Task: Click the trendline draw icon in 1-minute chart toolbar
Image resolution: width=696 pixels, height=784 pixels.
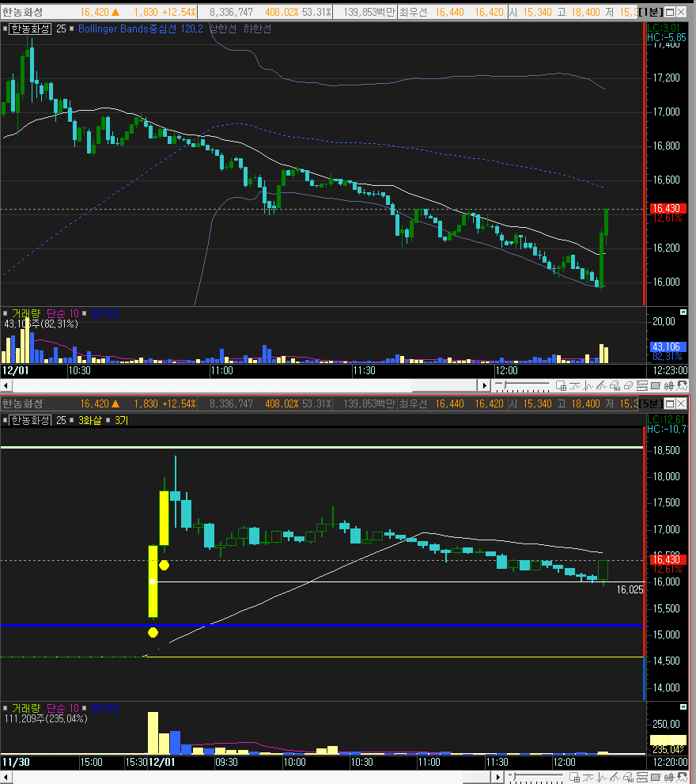Action: 601,385
